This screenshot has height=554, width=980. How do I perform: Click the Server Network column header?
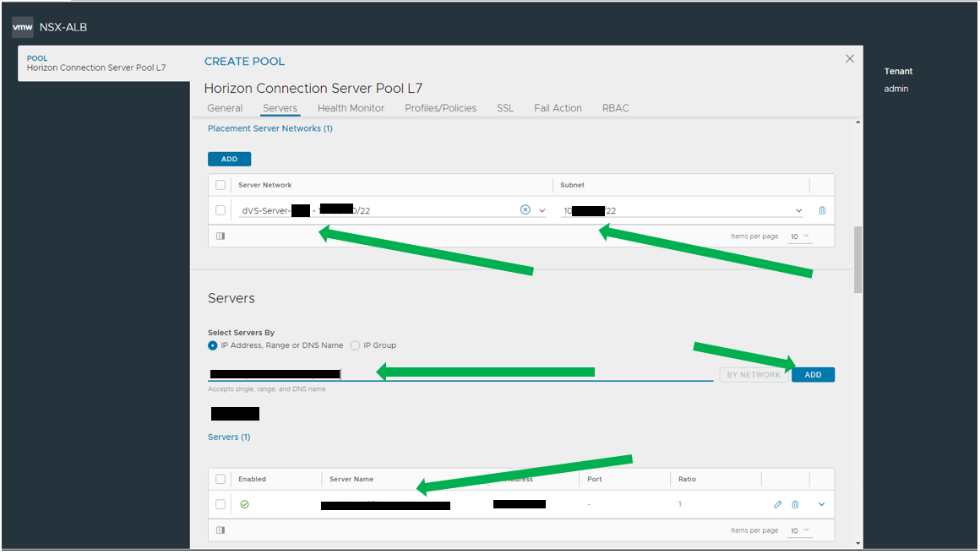(265, 185)
